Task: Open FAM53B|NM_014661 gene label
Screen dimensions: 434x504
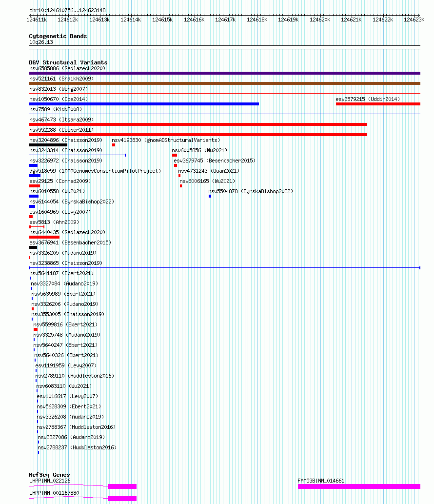Action: coord(321,481)
